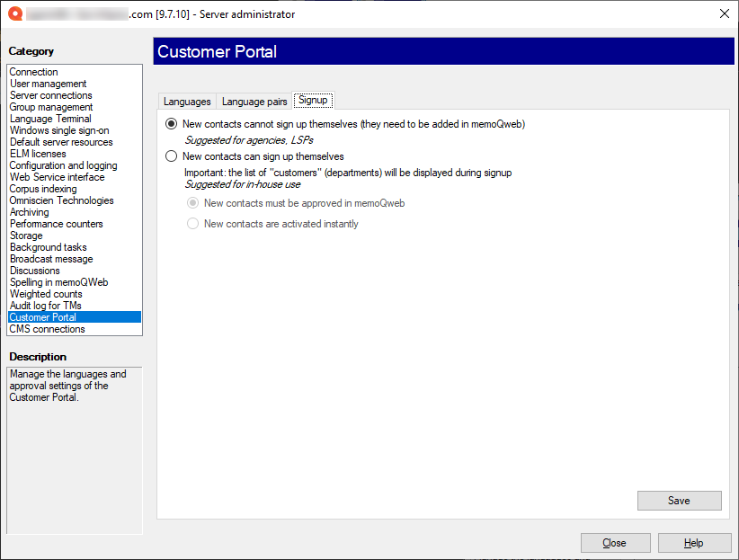Viewport: 739px width, 560px height.
Task: Choose 'New contacts are activated instantly' option
Action: [x=192, y=224]
